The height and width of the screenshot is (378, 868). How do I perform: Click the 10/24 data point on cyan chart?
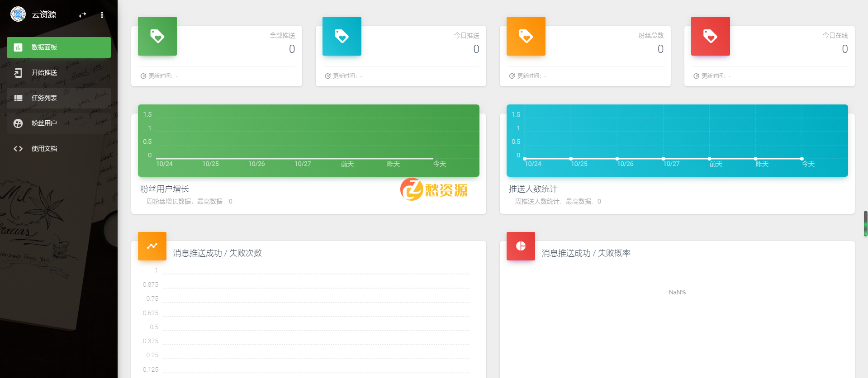coord(525,159)
